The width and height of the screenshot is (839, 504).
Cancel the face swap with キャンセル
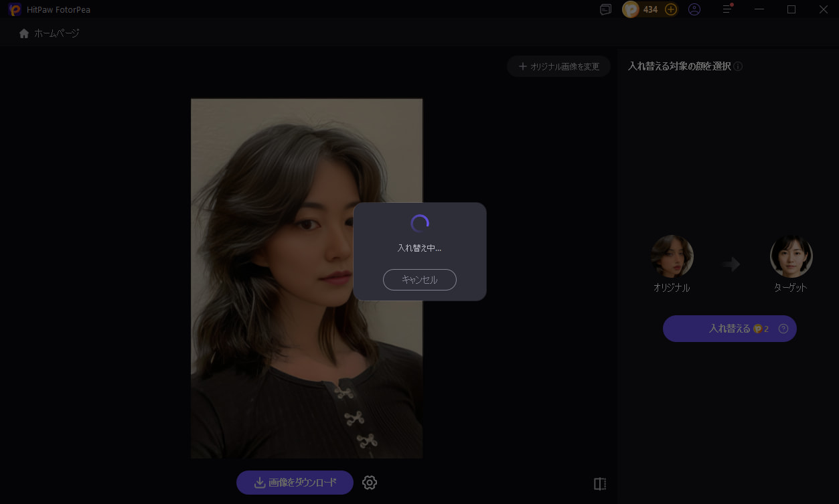419,280
